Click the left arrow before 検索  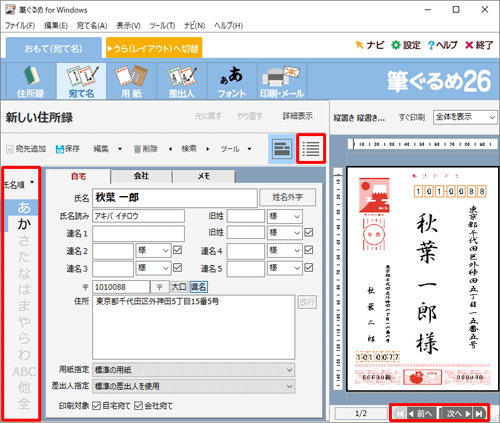click(171, 149)
